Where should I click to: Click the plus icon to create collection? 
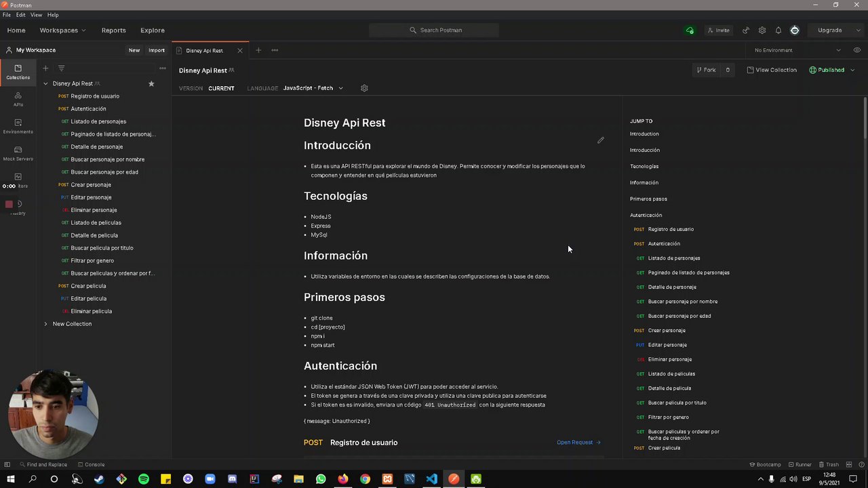45,68
